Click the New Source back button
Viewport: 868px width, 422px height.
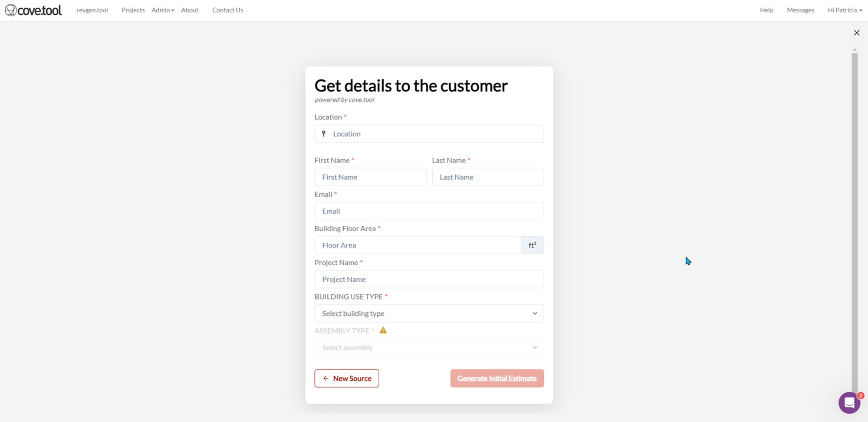pyautogui.click(x=347, y=379)
